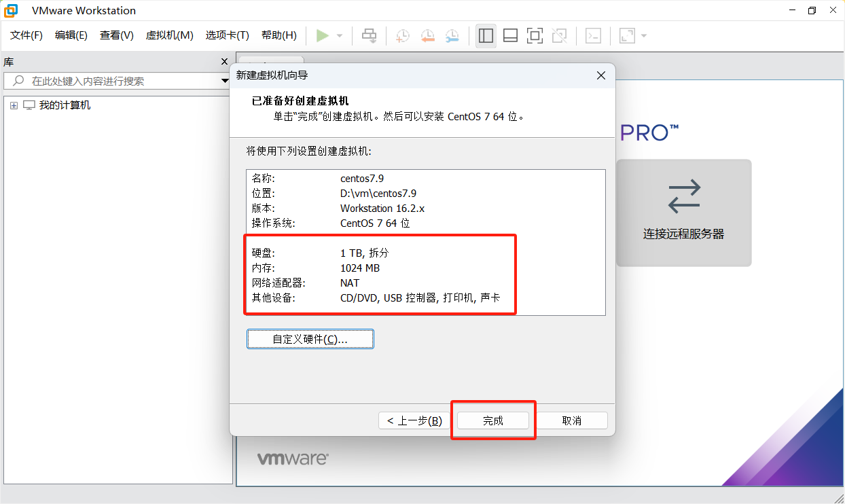
Task: Click 完成 to create the VM
Action: [493, 420]
